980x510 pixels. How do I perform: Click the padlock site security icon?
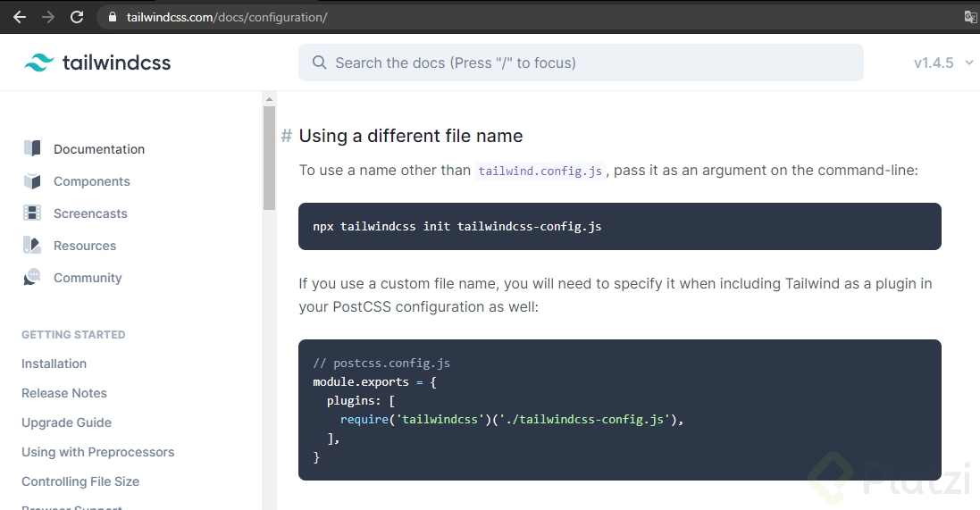[x=112, y=17]
